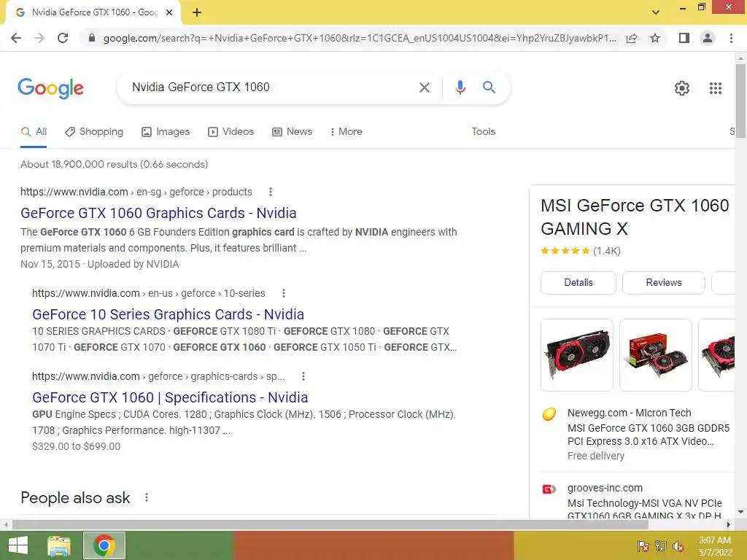Open the taskbar clock 3:07 AM
Screen dimensions: 747x560
tap(715, 546)
